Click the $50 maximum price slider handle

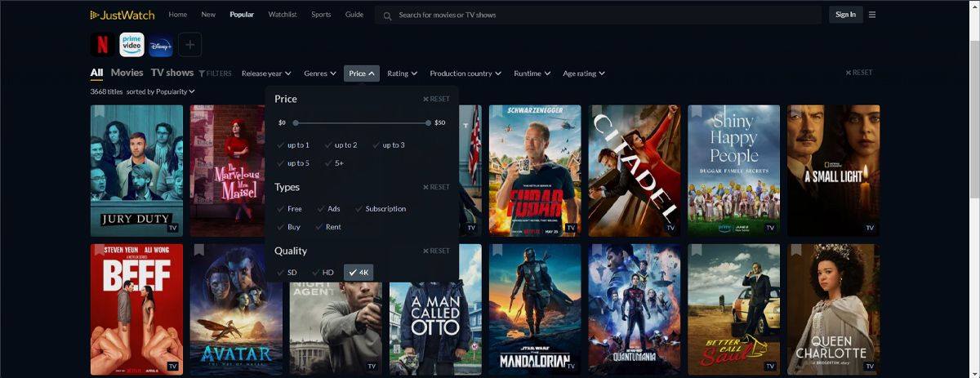[428, 122]
